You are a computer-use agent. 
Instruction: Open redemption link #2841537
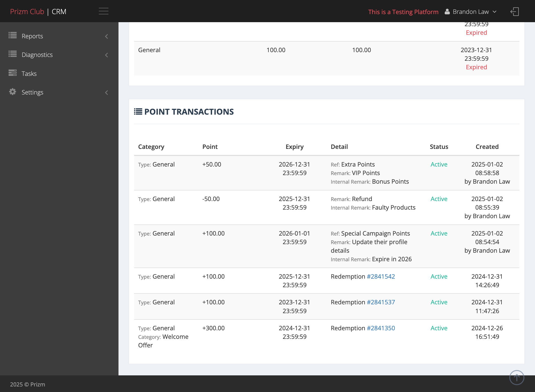(381, 302)
